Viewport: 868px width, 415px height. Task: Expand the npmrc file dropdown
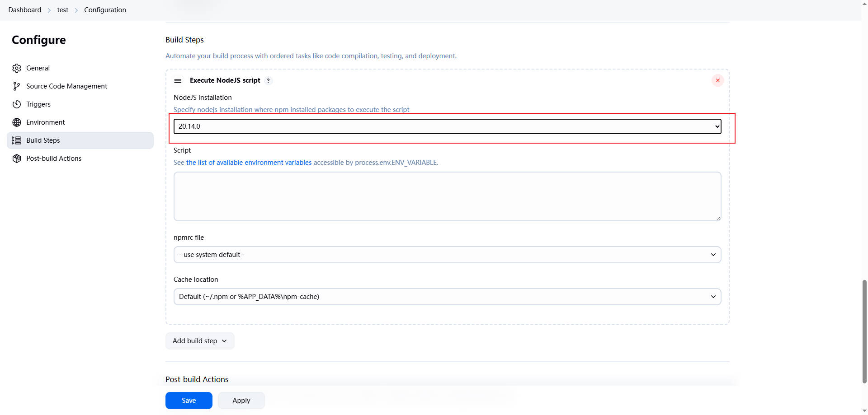[447, 255]
